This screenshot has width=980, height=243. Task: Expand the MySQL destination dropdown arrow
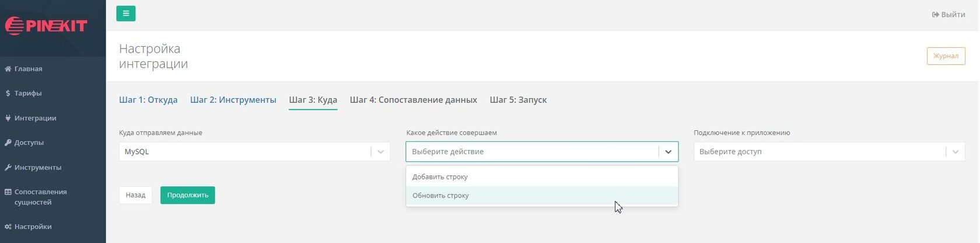(380, 152)
